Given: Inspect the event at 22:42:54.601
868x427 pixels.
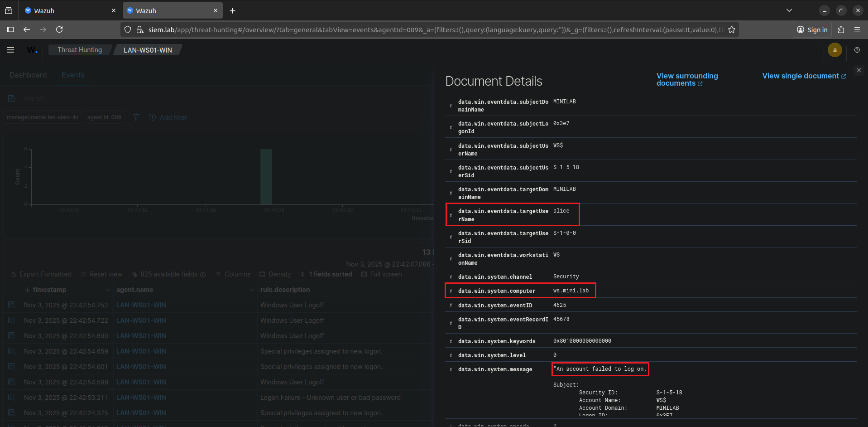Looking at the screenshot, I should [x=12, y=367].
